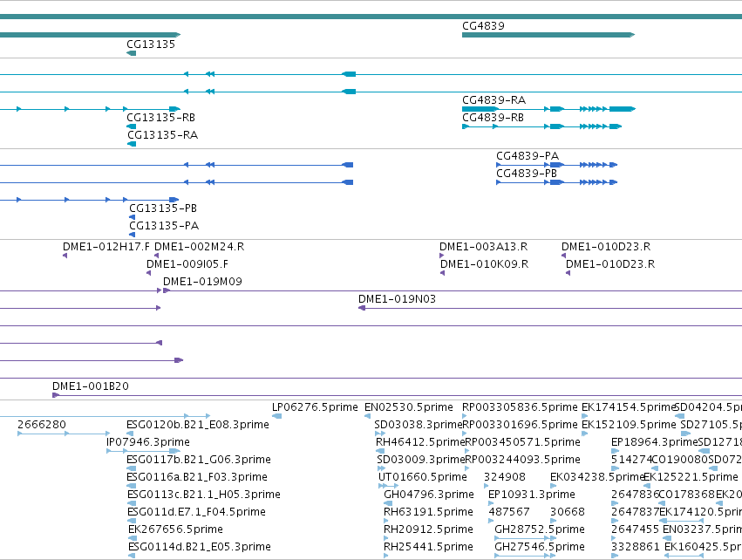Select the 2647455 feature label
Image resolution: width=742 pixels, height=560 pixels.
tap(635, 529)
